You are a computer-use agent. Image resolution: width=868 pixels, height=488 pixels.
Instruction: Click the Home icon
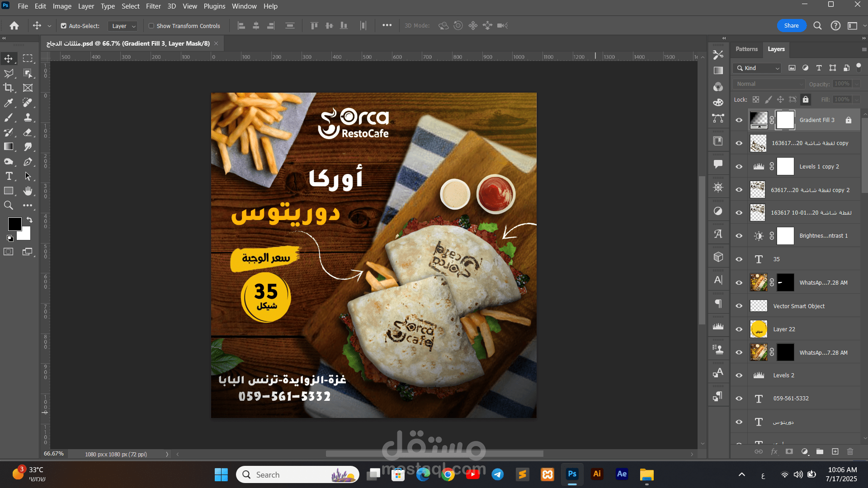14,26
